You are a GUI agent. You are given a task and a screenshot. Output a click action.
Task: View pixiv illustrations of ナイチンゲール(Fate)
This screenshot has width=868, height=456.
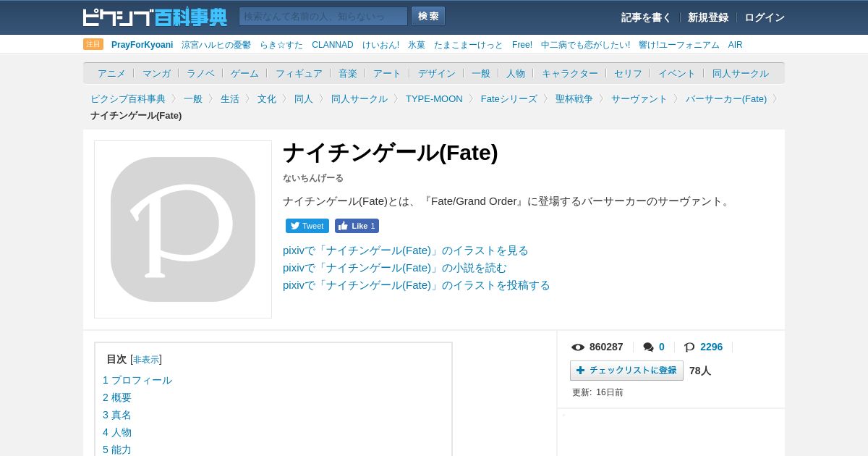[406, 250]
